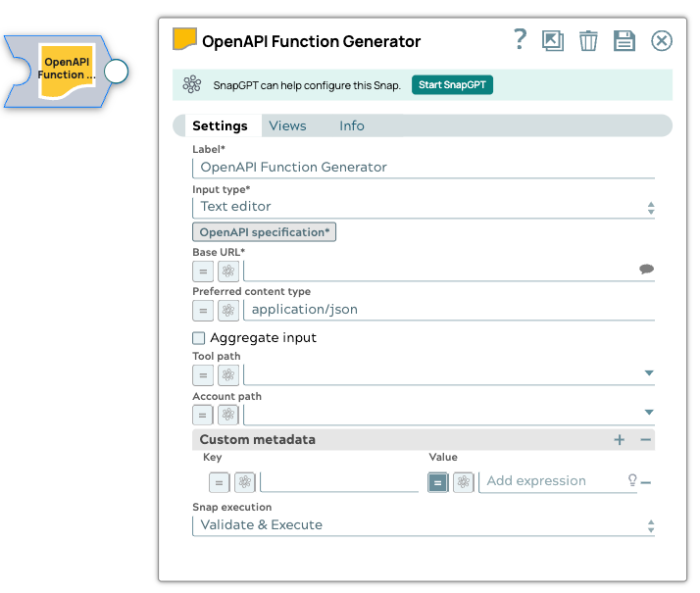Click SnapGPT icon for metadata Value
Viewport: 700px width, 593px height.
pos(464,482)
